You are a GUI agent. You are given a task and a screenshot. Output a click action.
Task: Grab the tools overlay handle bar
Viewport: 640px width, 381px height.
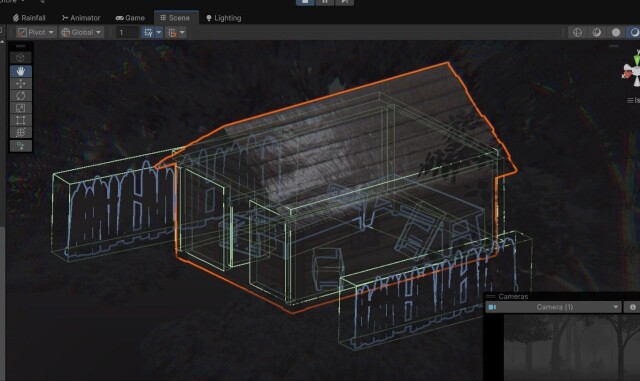(20, 46)
